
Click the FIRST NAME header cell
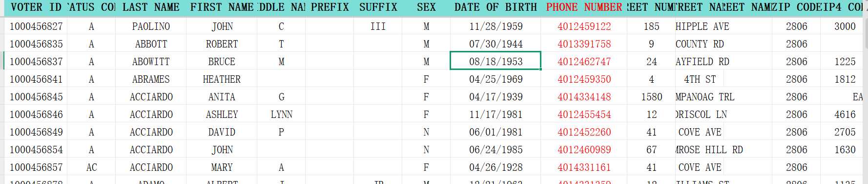(222, 7)
